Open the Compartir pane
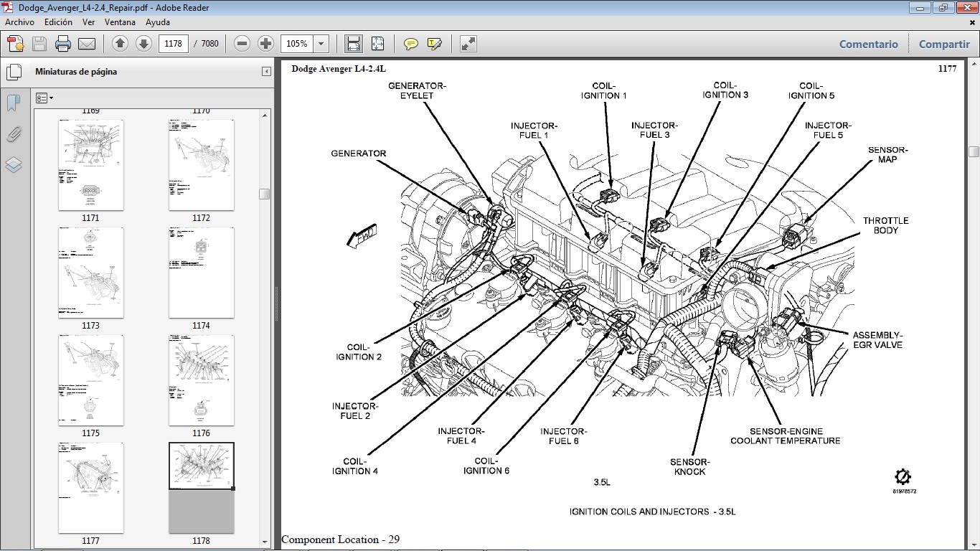This screenshot has height=551, width=980. [x=944, y=44]
